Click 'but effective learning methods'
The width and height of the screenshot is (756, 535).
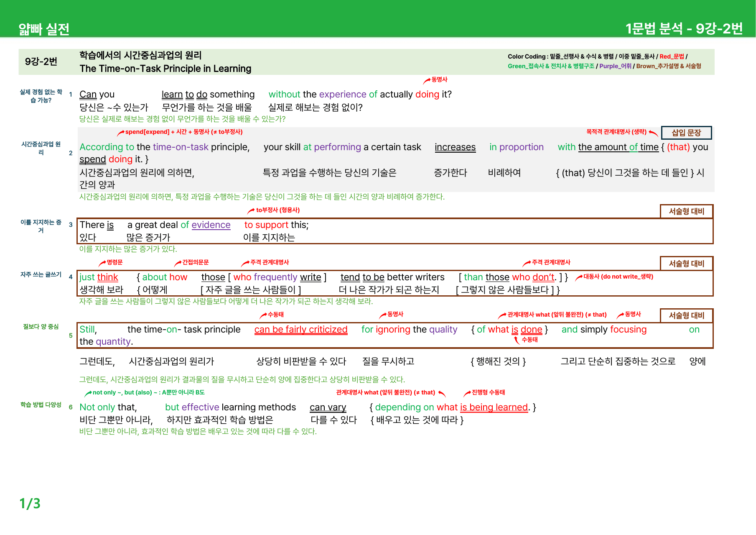point(231,407)
